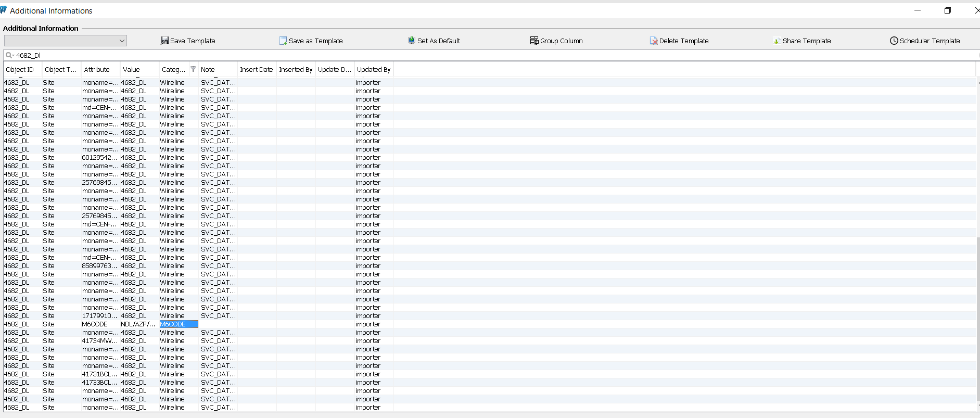Restore down the Additional Informations window
Viewport: 980px width, 418px height.
(947, 10)
